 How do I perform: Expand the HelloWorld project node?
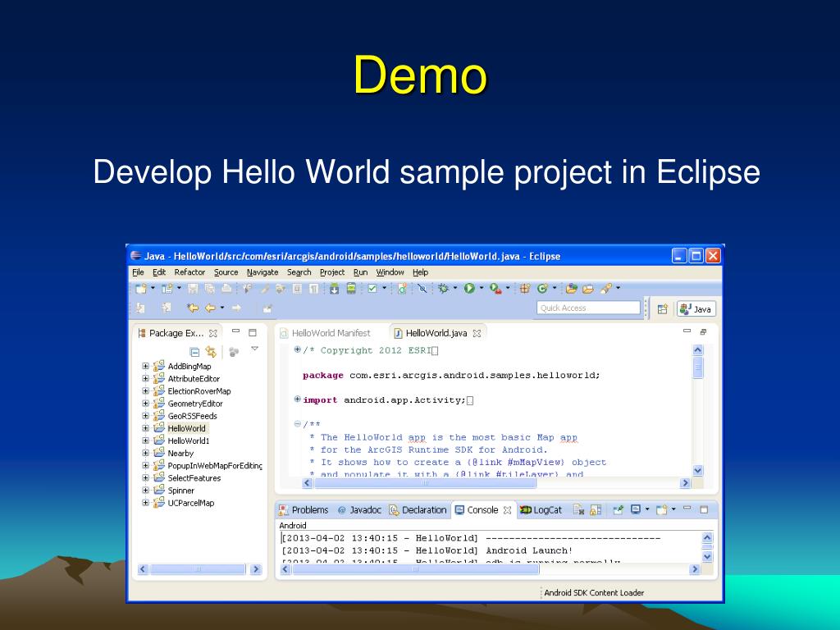click(145, 428)
